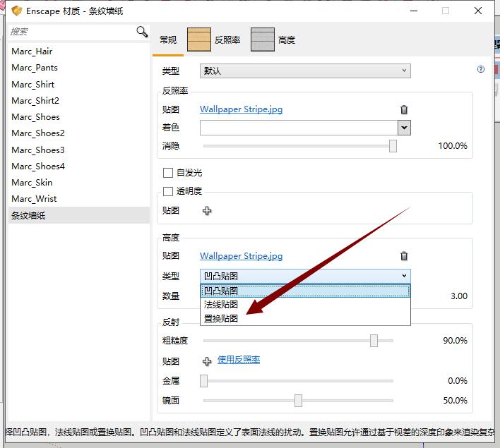This screenshot has width=500, height=448.
Task: Minimize the Enscape material window
Action: click(414, 11)
